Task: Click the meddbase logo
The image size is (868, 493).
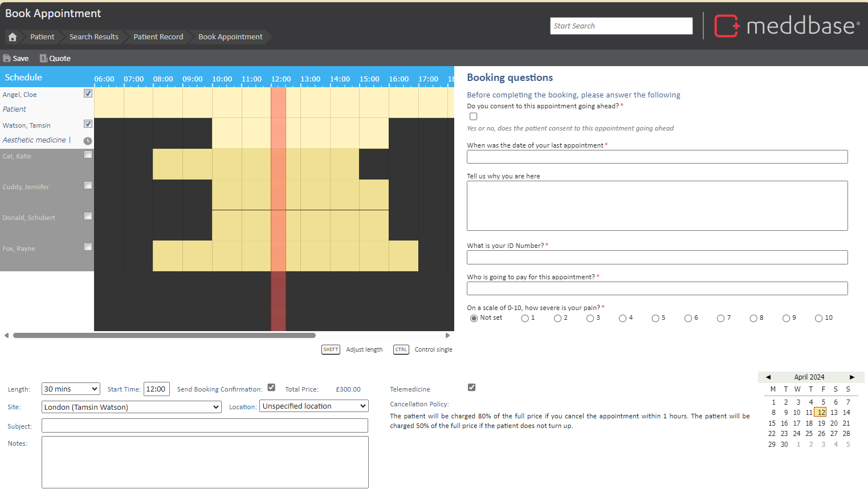Action: 787,26
